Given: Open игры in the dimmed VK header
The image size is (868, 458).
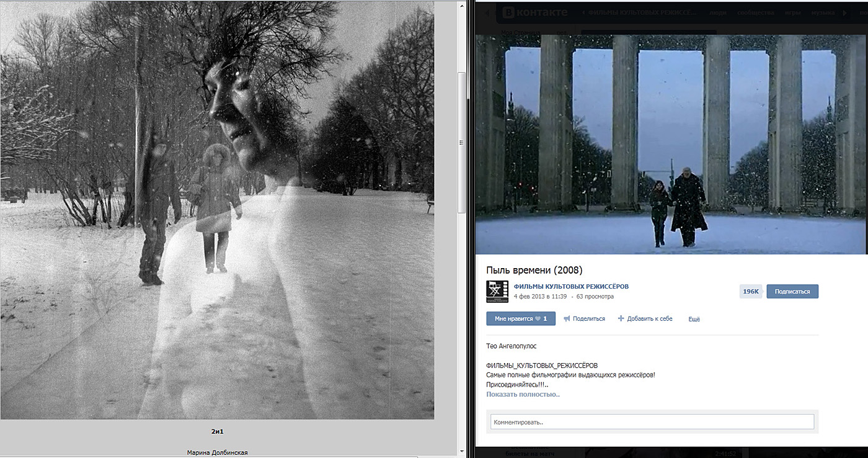Looking at the screenshot, I should [793, 13].
